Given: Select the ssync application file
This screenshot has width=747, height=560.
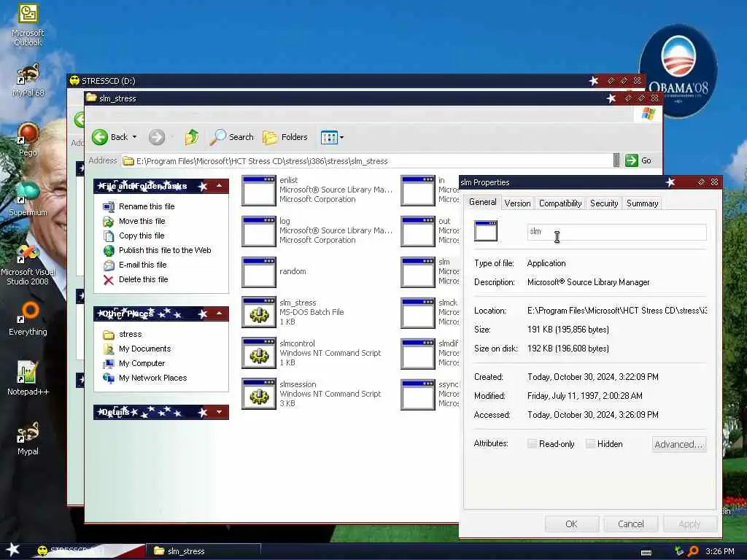Looking at the screenshot, I should click(429, 394).
